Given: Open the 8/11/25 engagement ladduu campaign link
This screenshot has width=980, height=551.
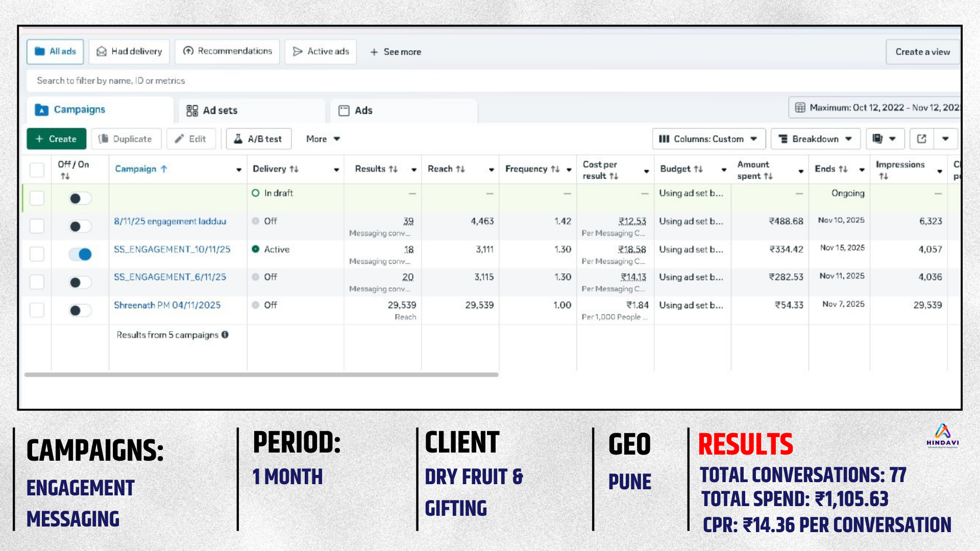Looking at the screenshot, I should pos(170,221).
